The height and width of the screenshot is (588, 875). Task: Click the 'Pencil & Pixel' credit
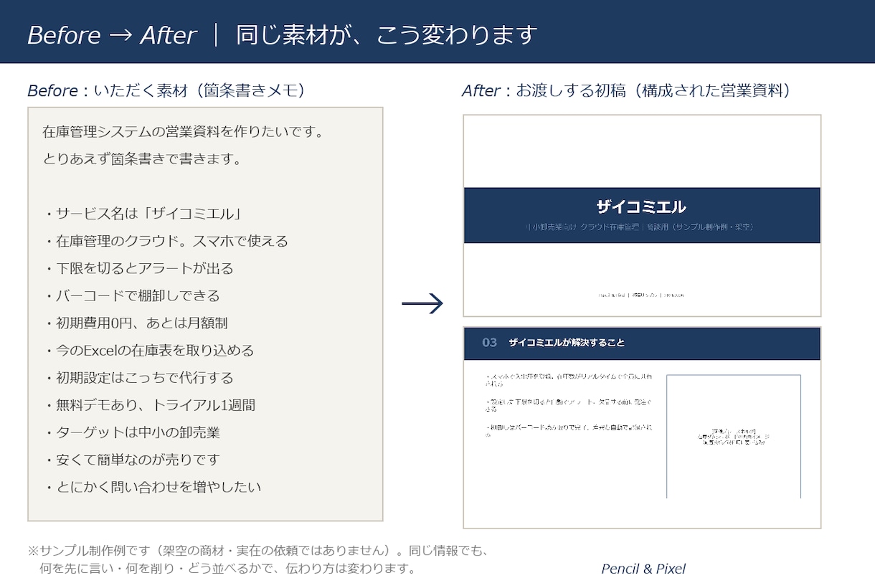(x=643, y=569)
